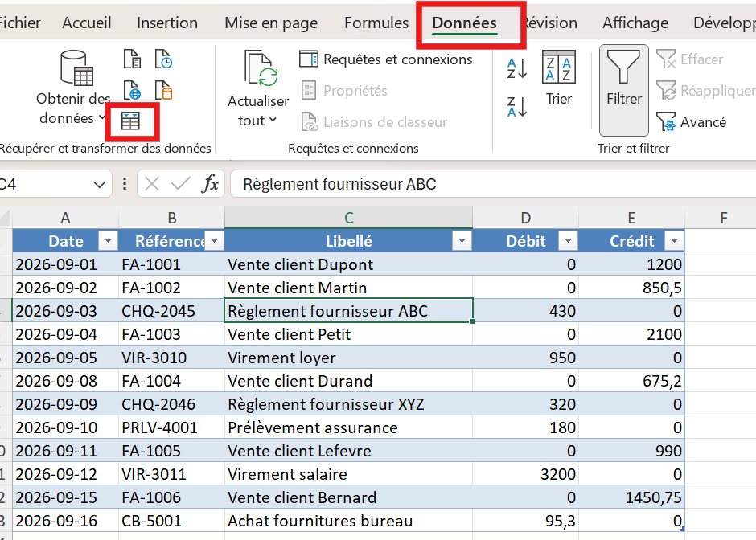
Task: Open Avancé filter options
Action: click(692, 122)
